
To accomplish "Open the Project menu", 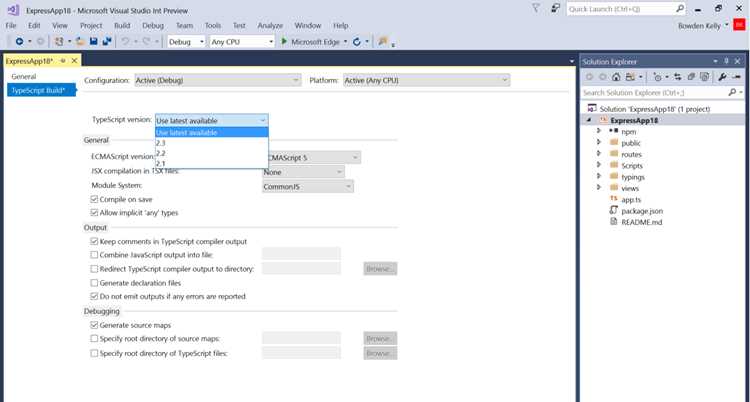I will [x=91, y=25].
